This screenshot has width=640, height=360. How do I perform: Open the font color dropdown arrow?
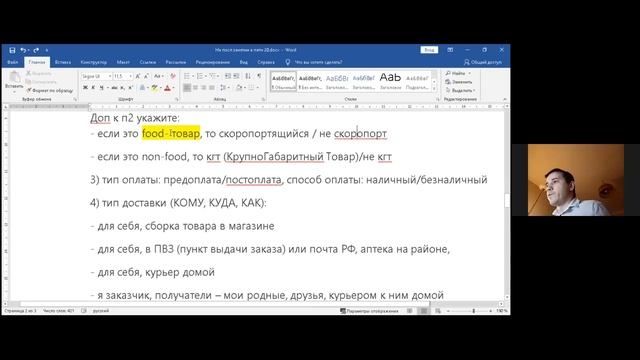(x=173, y=88)
